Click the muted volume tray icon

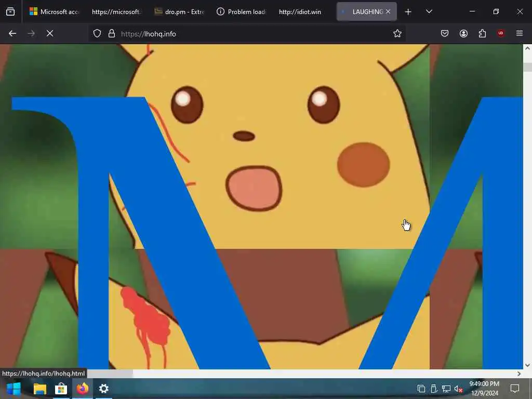458,389
